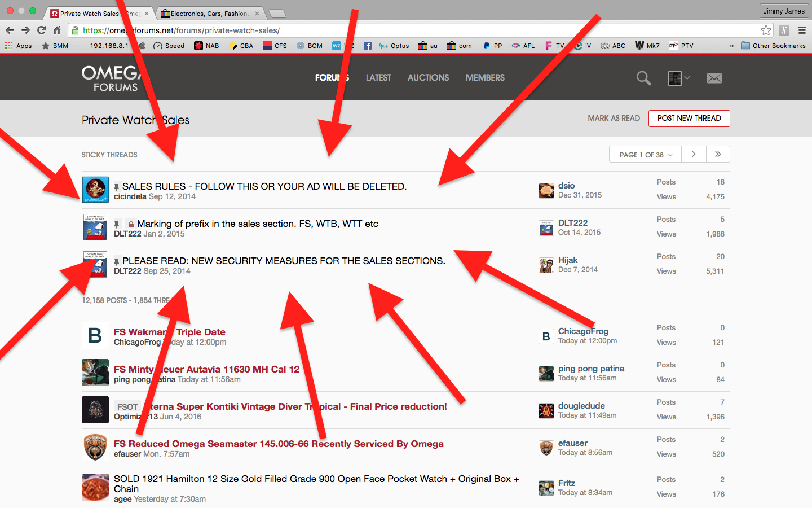Viewport: 812px width, 508px height.
Task: Expand the bookmarks overflow chevron
Action: coord(731,46)
